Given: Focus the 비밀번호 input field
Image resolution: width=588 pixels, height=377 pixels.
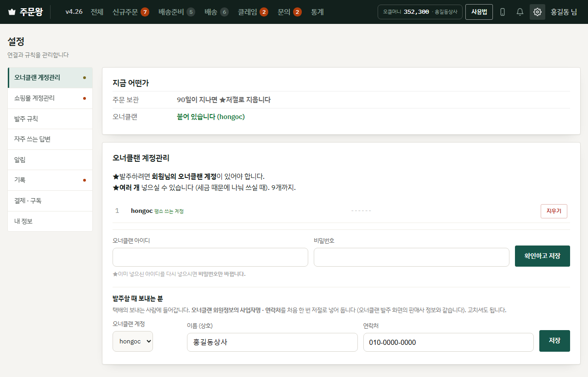Looking at the screenshot, I should coord(412,257).
